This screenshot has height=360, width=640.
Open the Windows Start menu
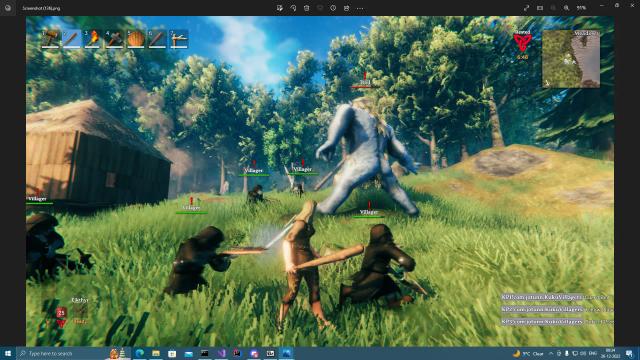(8, 353)
